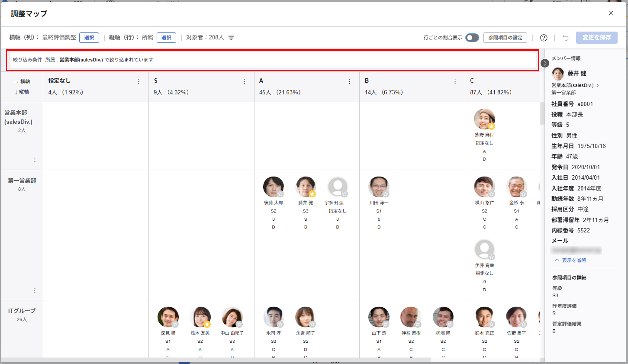This screenshot has height=364, width=628.
Task: Collapse the member info panel with arrow
Action: pos(545,63)
